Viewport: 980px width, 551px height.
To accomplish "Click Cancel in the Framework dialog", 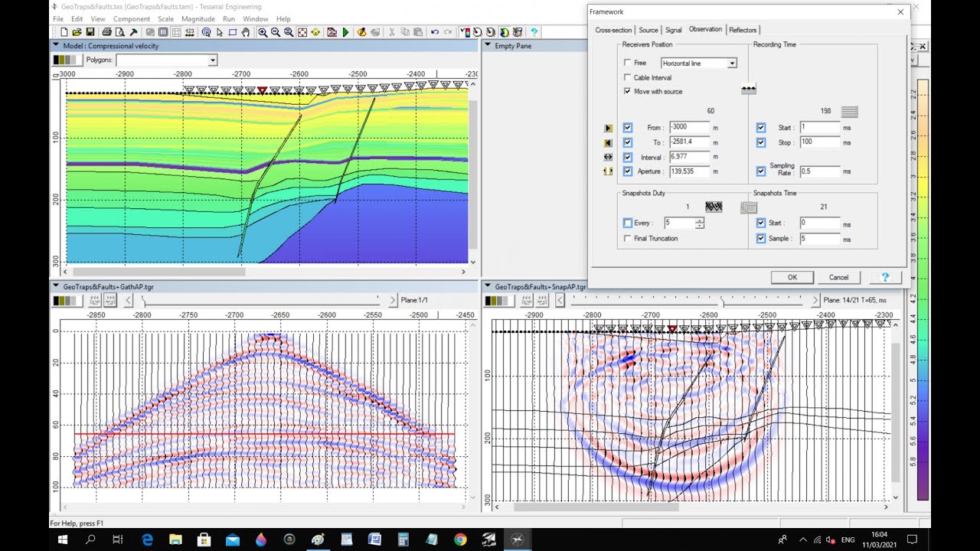I will pyautogui.click(x=838, y=277).
